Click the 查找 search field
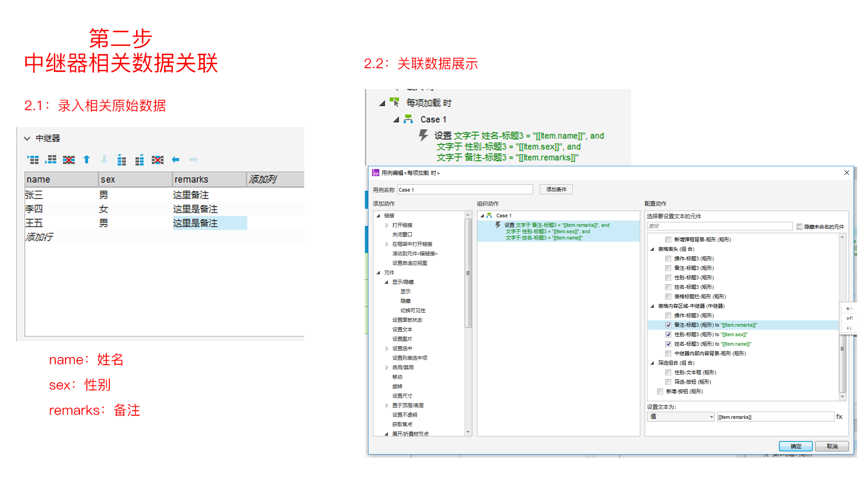 [719, 226]
